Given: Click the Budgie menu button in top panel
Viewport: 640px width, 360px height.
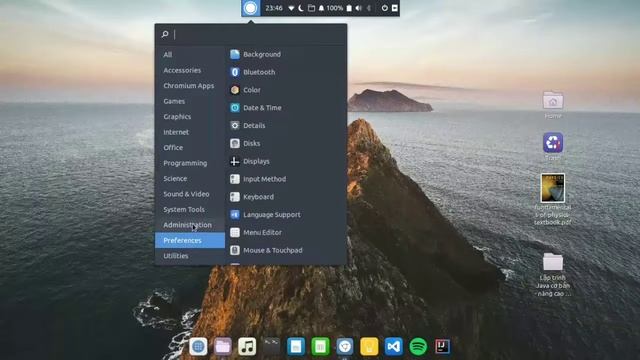Looking at the screenshot, I should point(251,8).
